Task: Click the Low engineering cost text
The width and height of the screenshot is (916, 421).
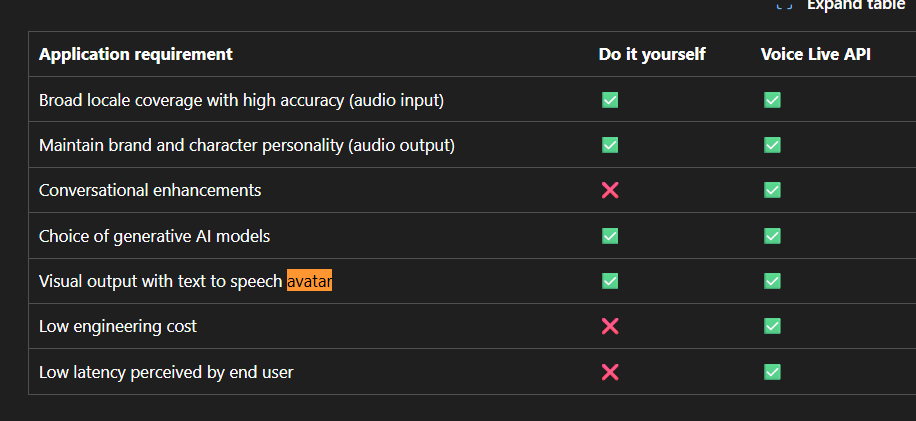Action: (118, 326)
